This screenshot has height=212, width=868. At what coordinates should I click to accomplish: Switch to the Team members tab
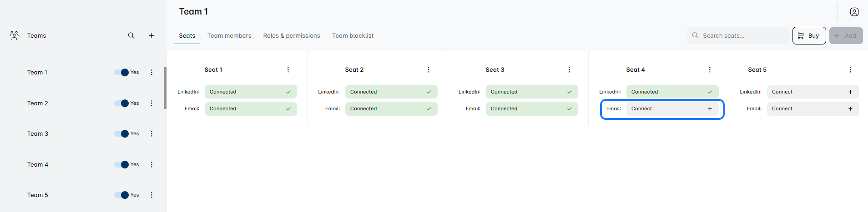tap(229, 35)
